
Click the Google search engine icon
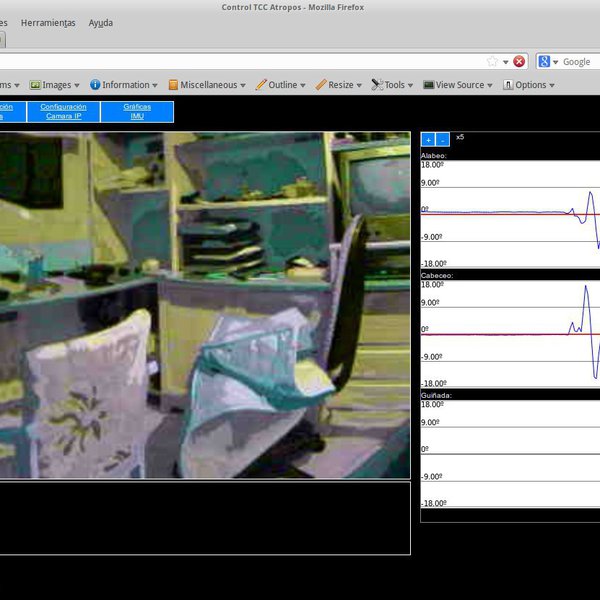(544, 61)
